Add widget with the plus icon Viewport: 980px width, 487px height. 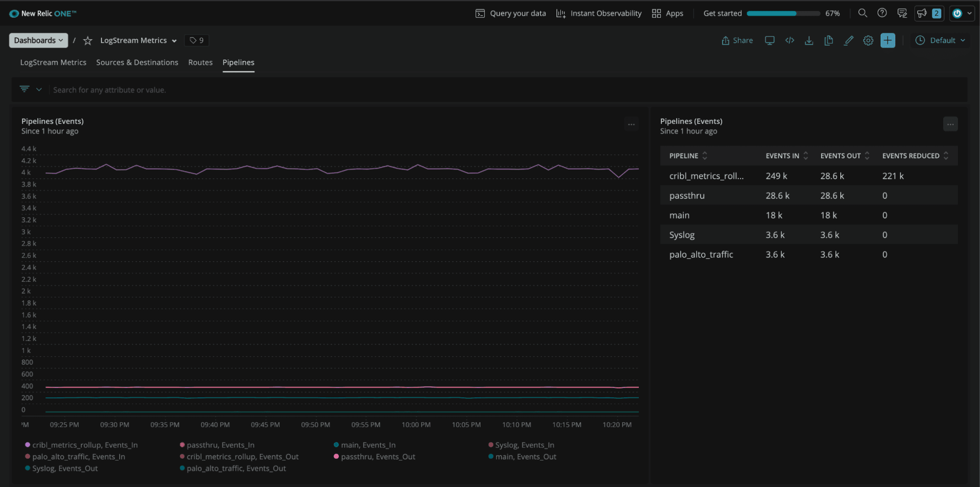[x=887, y=41]
